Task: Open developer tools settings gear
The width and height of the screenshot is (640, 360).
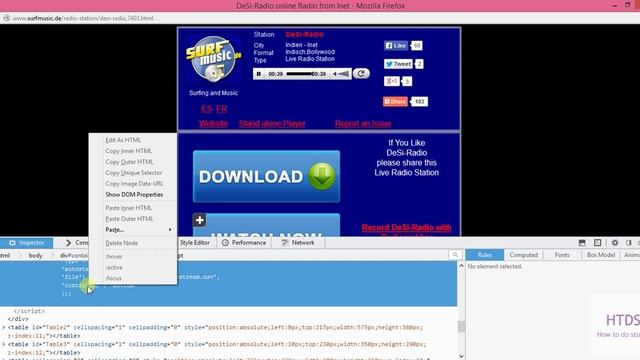Action: pyautogui.click(x=615, y=243)
